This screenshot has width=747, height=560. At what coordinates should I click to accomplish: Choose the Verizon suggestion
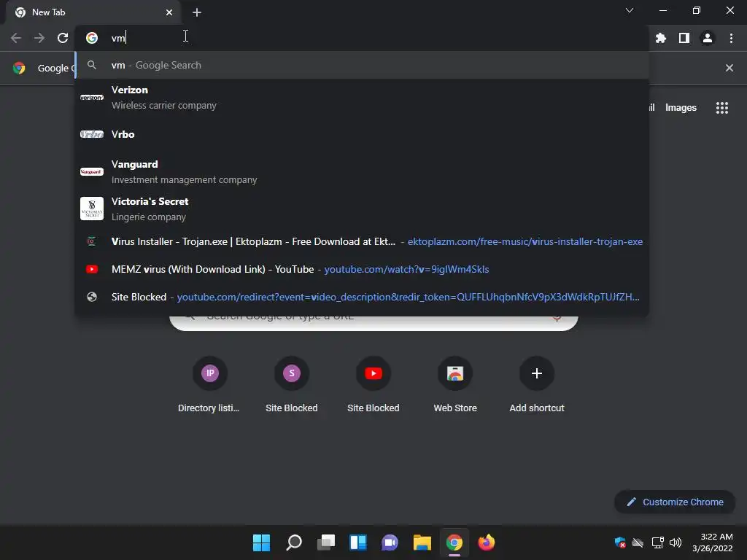pos(362,98)
